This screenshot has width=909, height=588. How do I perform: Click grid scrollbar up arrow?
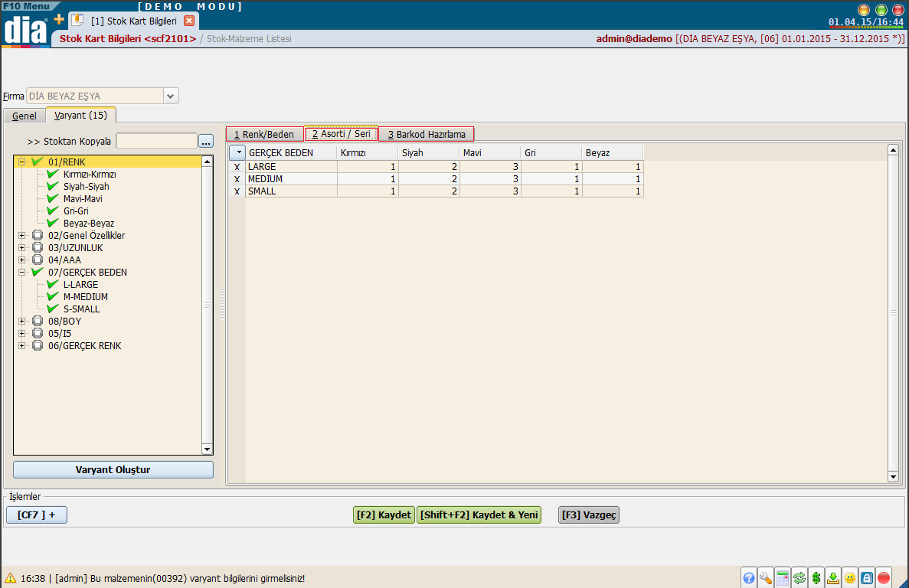click(893, 150)
